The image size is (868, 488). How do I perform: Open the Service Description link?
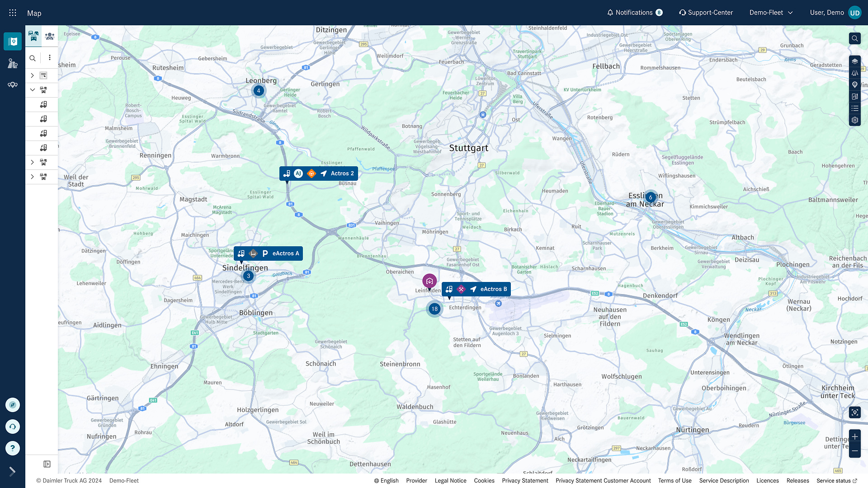[x=724, y=481]
